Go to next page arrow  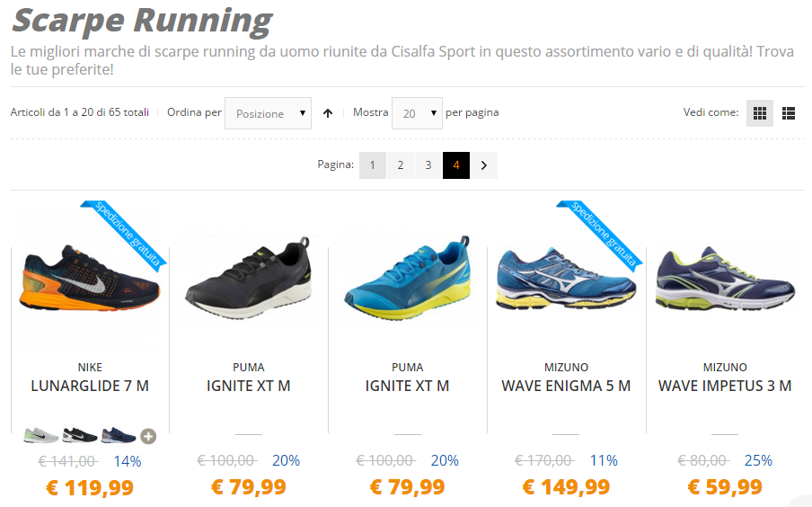point(483,165)
